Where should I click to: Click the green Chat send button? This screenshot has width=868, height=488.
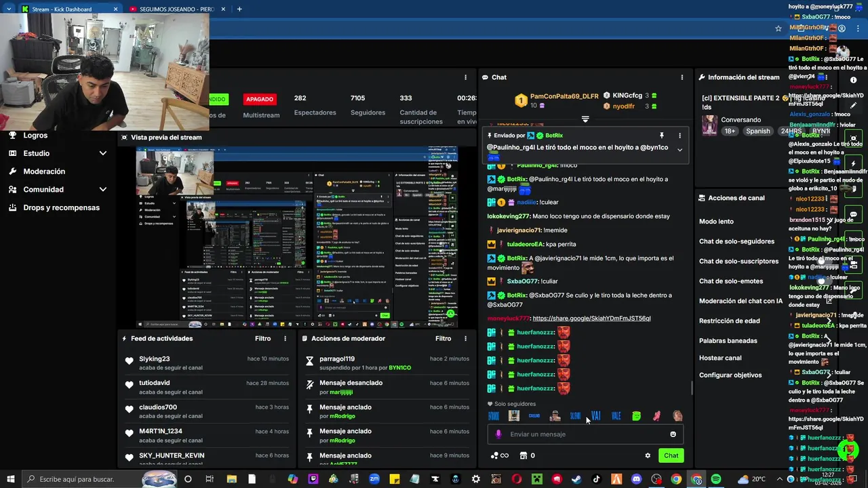671,455
